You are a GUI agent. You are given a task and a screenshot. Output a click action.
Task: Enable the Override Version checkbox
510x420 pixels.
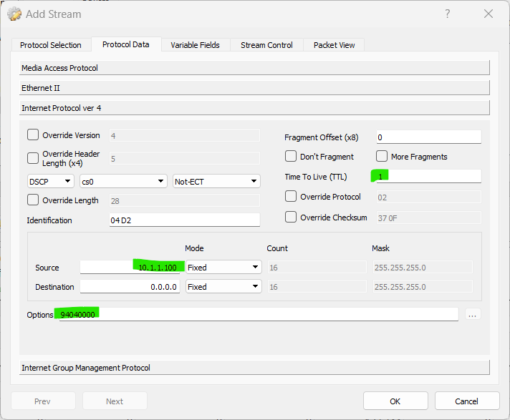pyautogui.click(x=33, y=135)
